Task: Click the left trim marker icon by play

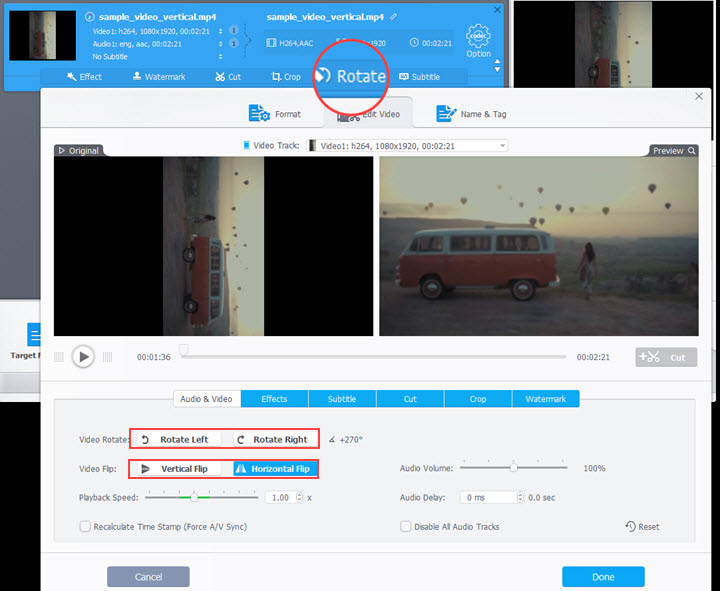Action: [59, 357]
